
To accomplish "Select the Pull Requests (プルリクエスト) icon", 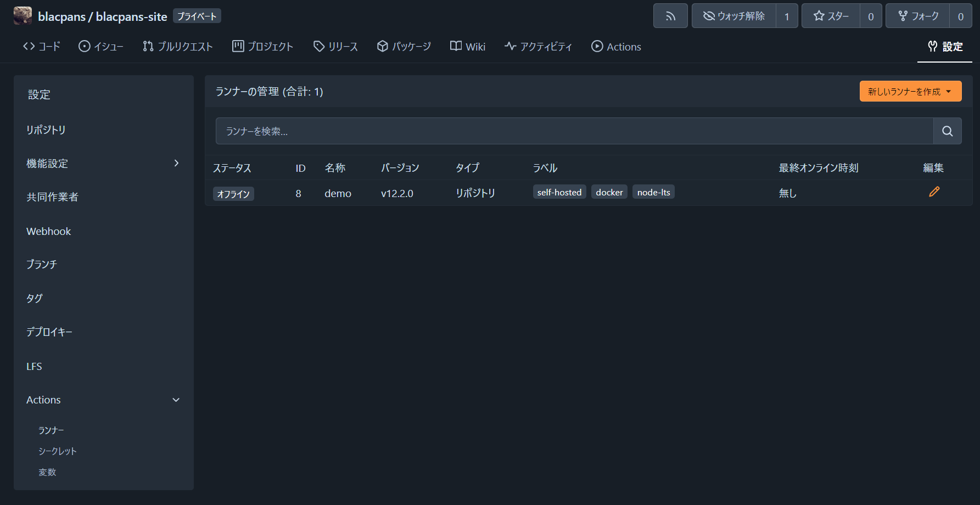I will pos(147,47).
